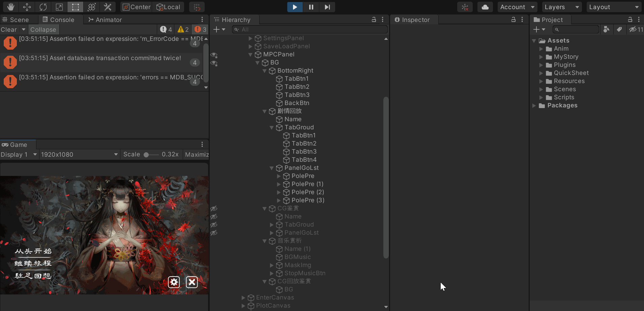
Task: Open the custom editor tools
Action: click(108, 7)
